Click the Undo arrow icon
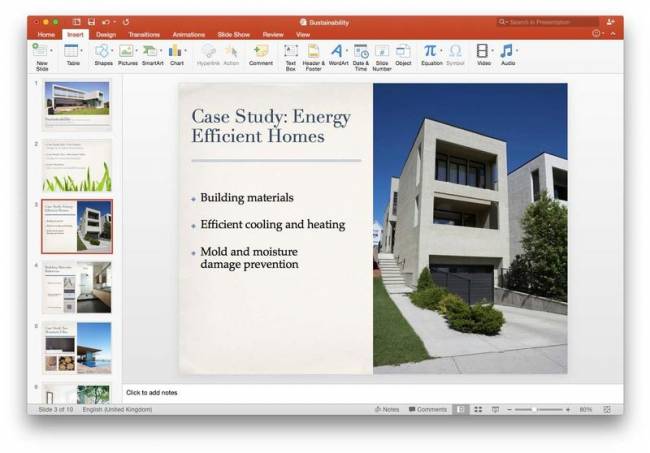650x453 pixels. (x=106, y=22)
